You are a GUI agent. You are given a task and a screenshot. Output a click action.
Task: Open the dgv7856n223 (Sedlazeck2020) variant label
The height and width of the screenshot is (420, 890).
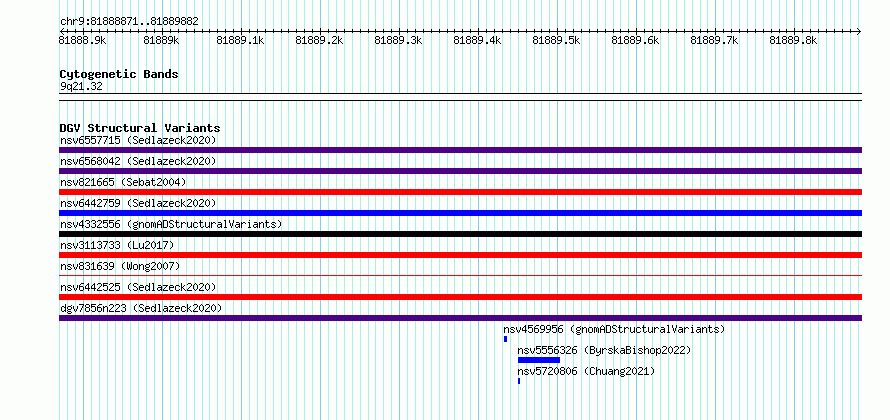coord(141,308)
